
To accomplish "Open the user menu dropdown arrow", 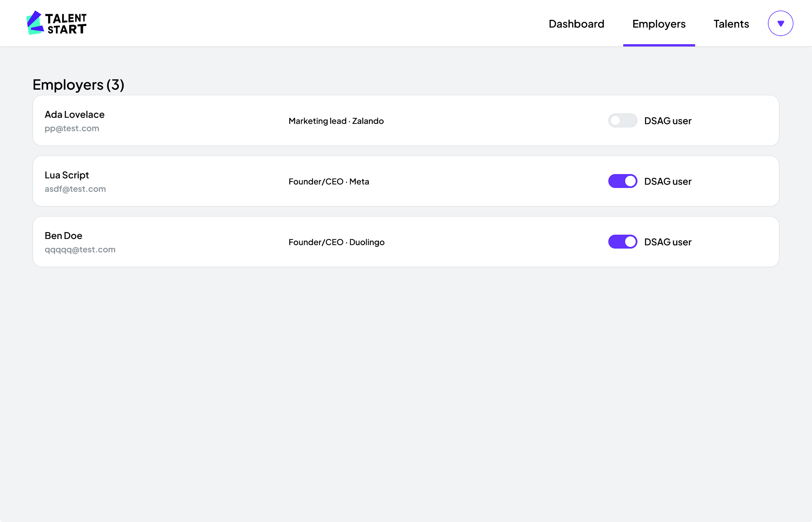I will coord(780,23).
